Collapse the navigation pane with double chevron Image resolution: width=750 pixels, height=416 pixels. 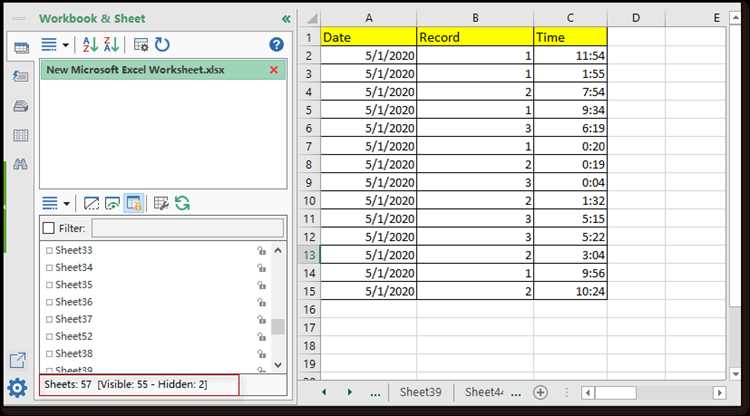point(286,19)
